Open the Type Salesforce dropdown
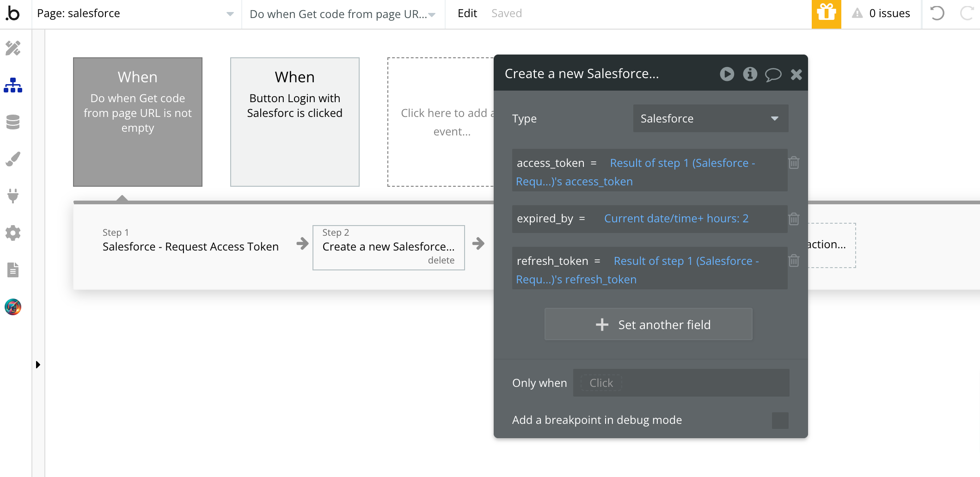 coord(710,118)
